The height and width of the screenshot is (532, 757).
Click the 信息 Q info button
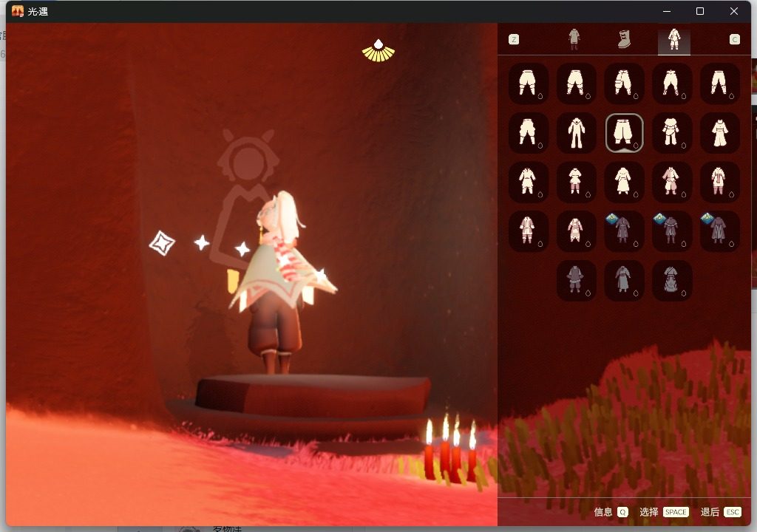[x=611, y=512]
